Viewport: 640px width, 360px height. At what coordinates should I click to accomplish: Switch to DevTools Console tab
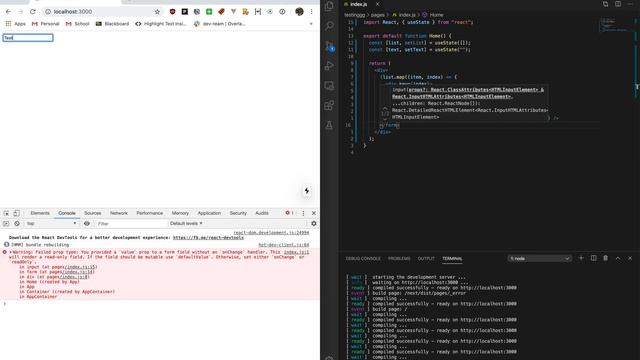[67, 213]
